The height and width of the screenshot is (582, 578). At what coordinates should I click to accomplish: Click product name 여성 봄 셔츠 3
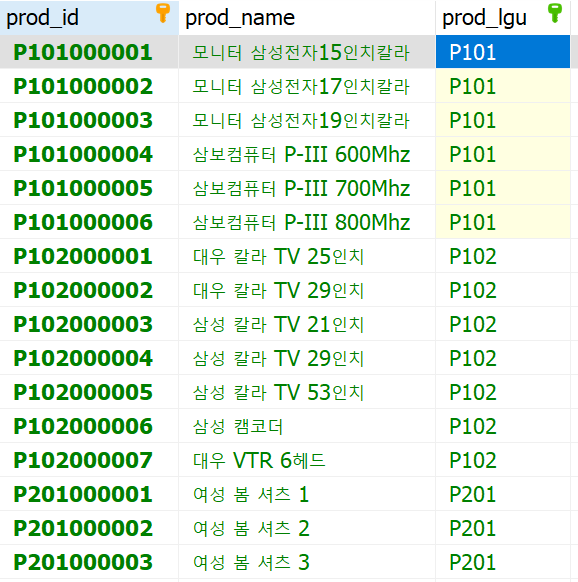(x=251, y=562)
